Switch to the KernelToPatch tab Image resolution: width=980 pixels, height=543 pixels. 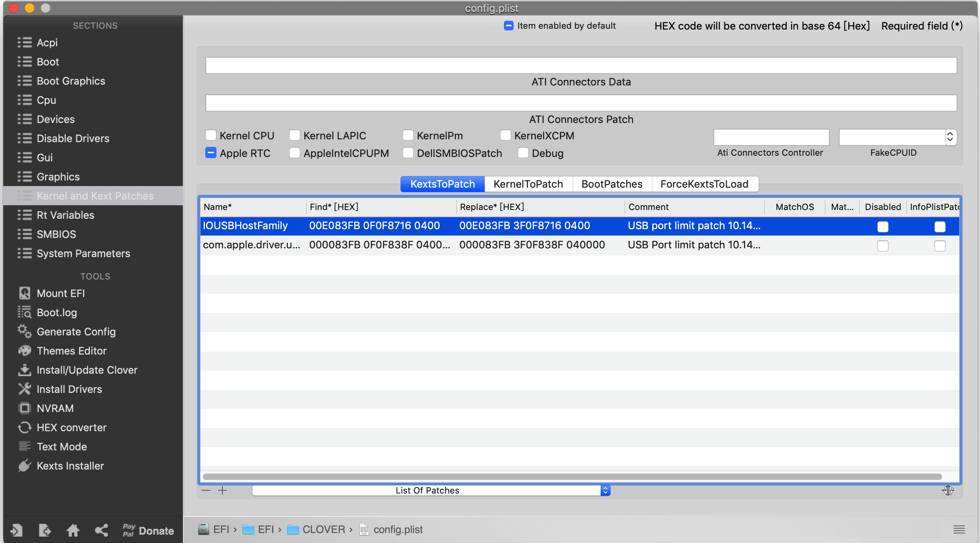click(x=528, y=184)
